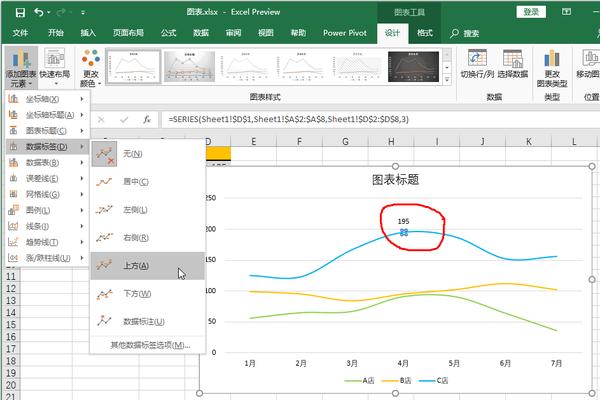Image resolution: width=600 pixels, height=400 pixels.
Task: Open the 数据标签(D) menu item
Action: 46,147
